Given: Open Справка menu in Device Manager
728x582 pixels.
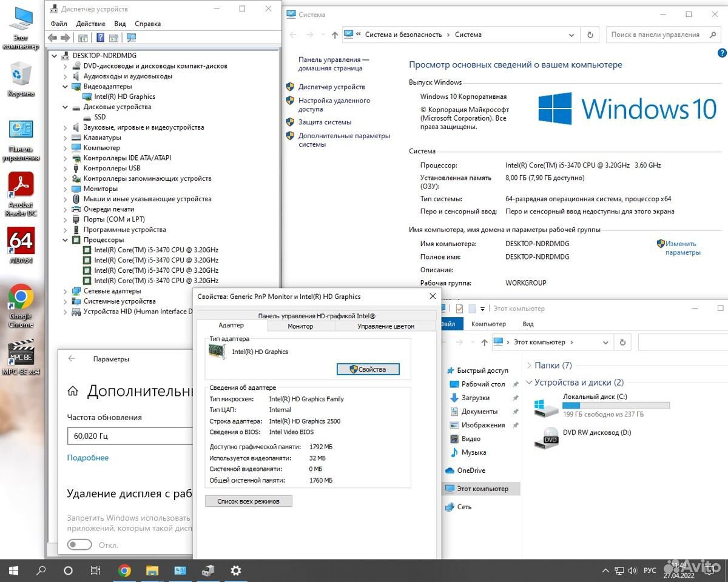Looking at the screenshot, I should click(148, 24).
